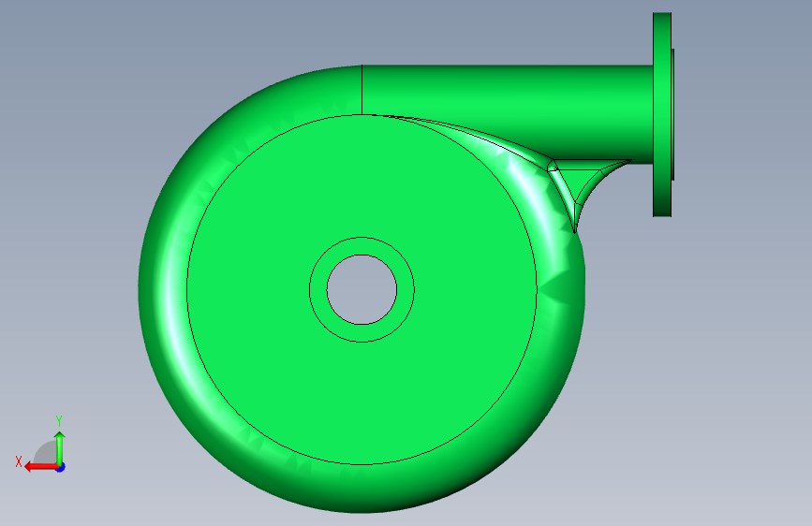812x526 pixels.
Task: Select the outlet flange at the pipe end
Action: pyautogui.click(x=662, y=114)
